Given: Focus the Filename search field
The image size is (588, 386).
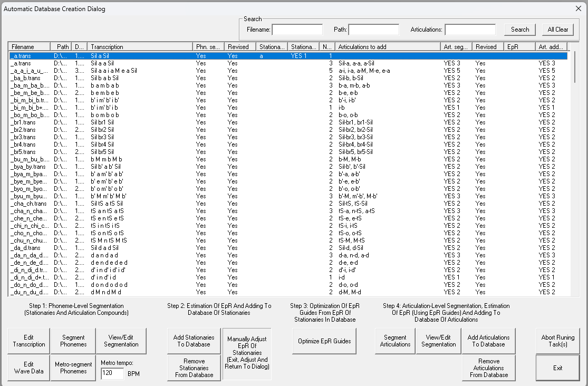Looking at the screenshot, I should [297, 30].
